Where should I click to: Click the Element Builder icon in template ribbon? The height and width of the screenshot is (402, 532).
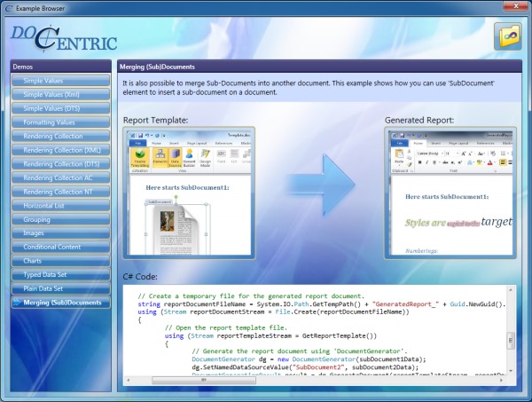click(190, 158)
